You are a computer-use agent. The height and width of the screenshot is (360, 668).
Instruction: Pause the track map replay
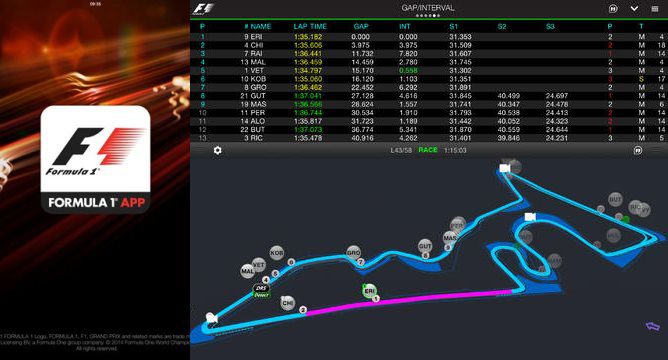click(x=638, y=150)
